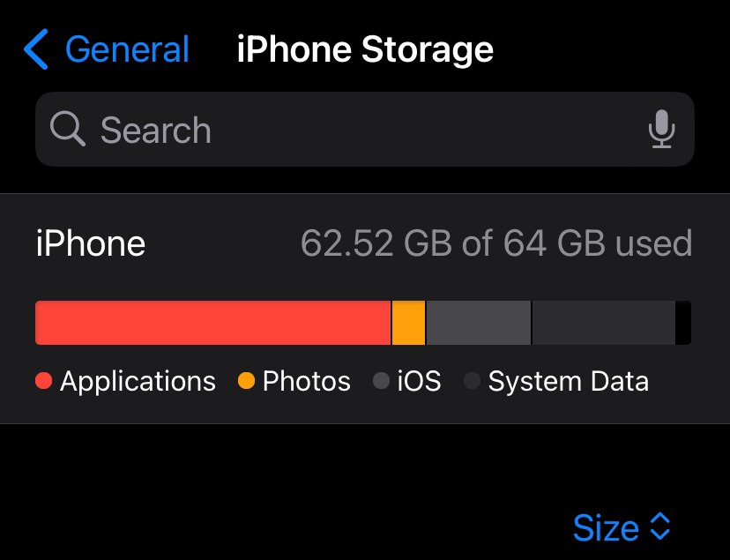Open the Size sort dropdown
The height and width of the screenshot is (560, 730).
pyautogui.click(x=606, y=527)
